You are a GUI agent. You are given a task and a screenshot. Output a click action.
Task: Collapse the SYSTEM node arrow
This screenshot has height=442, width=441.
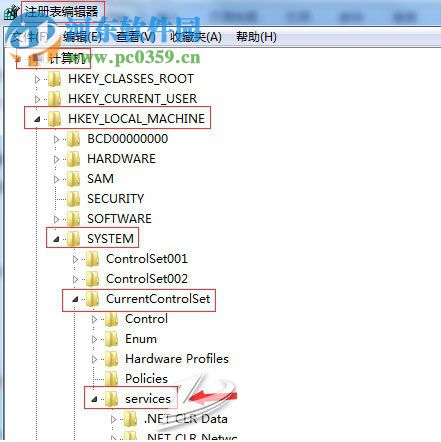tap(56, 239)
